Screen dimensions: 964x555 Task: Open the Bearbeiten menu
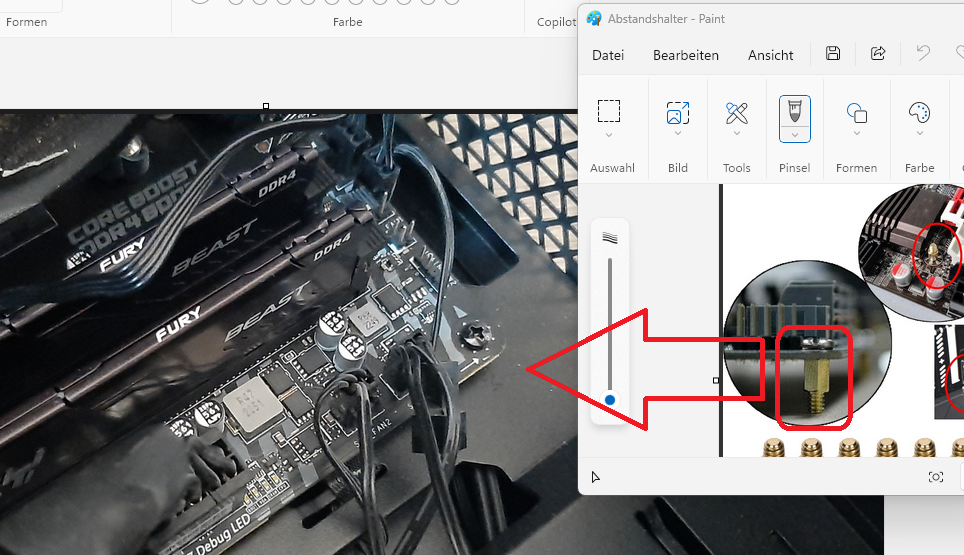pos(685,55)
